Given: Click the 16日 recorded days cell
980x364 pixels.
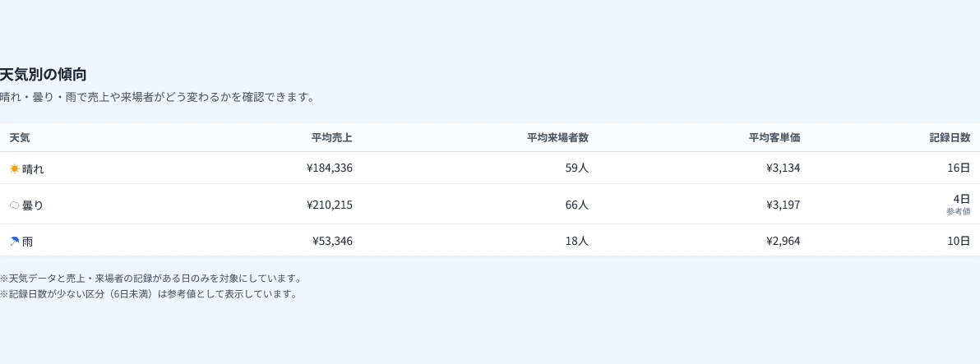Looking at the screenshot, I should coord(959,168).
